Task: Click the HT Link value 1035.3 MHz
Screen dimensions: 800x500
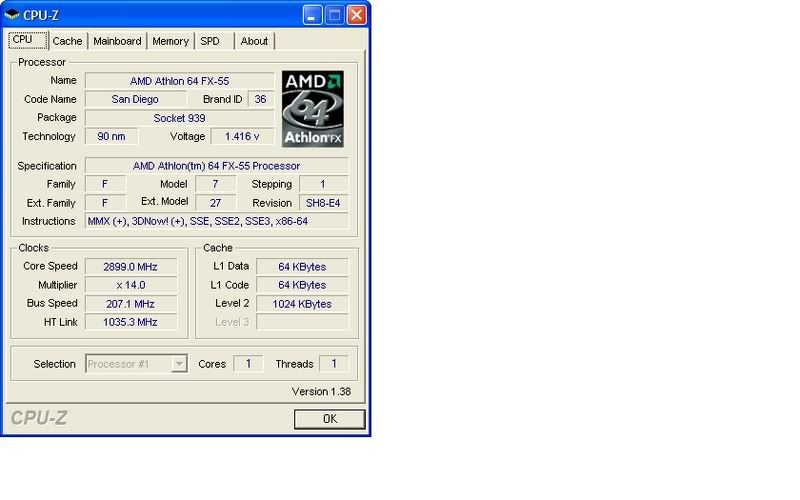Action: (131, 322)
